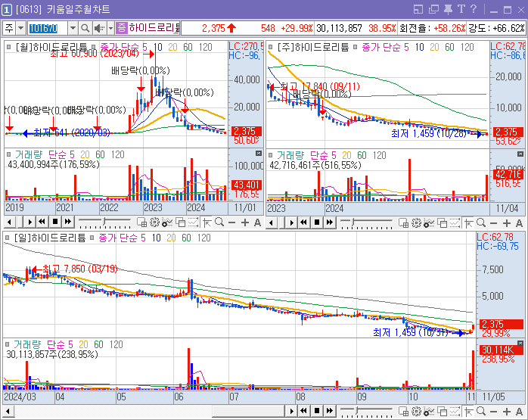
Task: Click rewind on monthly chart toolbar
Action: (42, 222)
